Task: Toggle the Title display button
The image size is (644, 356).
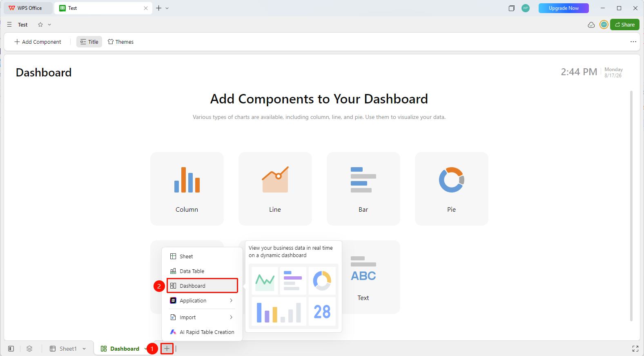Action: (89, 42)
